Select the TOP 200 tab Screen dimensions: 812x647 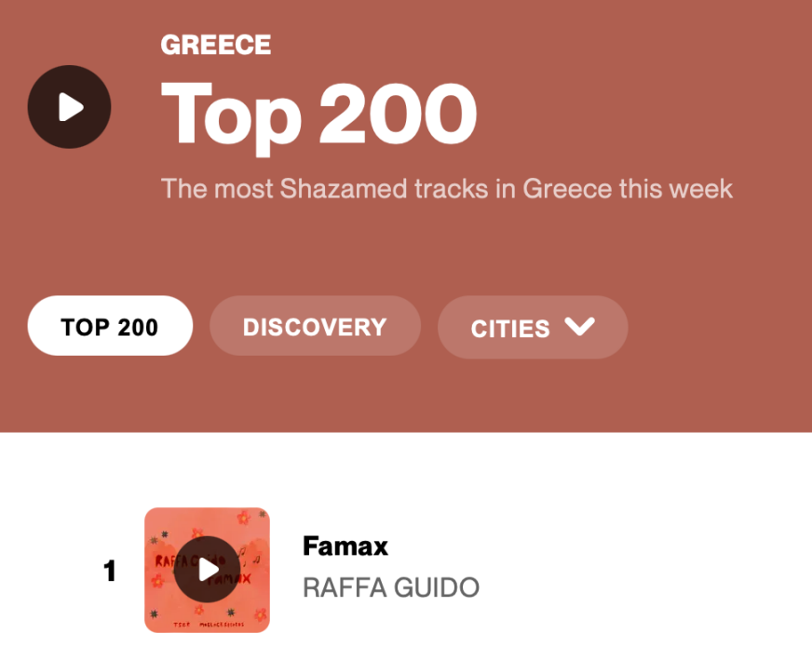[110, 327]
